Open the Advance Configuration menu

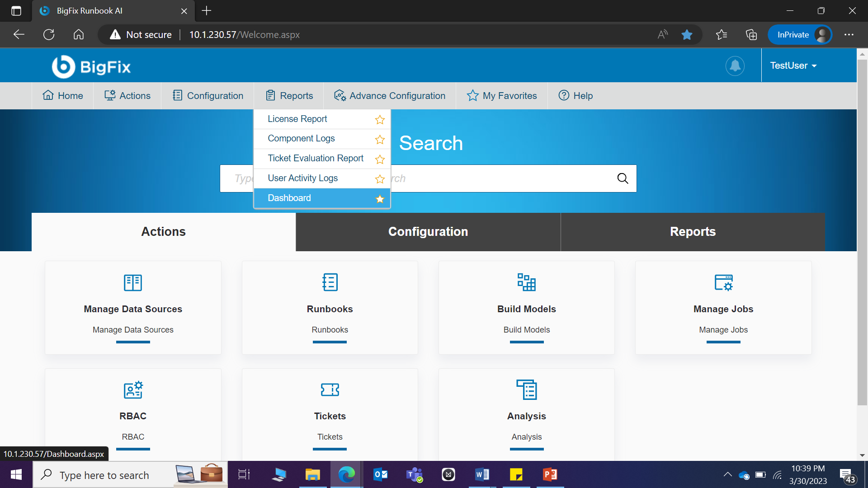point(390,96)
